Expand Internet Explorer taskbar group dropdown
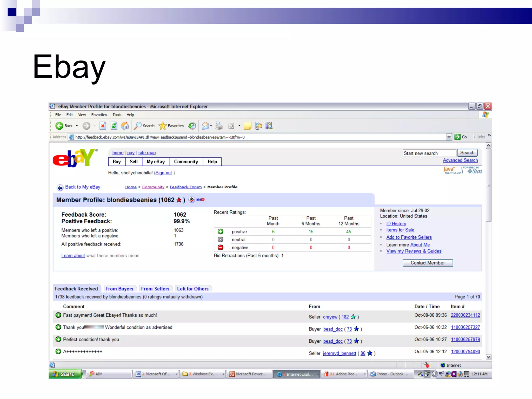The height and width of the screenshot is (399, 532). pos(318,374)
